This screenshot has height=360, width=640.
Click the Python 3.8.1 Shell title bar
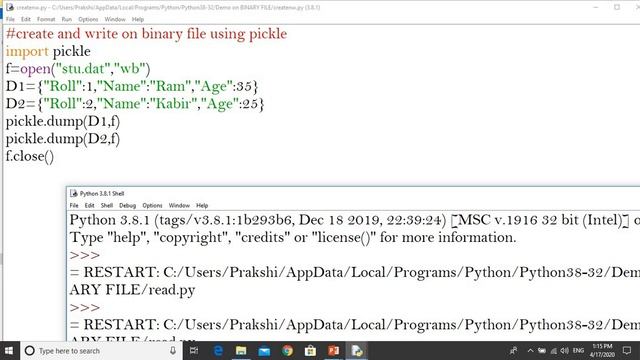pyautogui.click(x=353, y=193)
